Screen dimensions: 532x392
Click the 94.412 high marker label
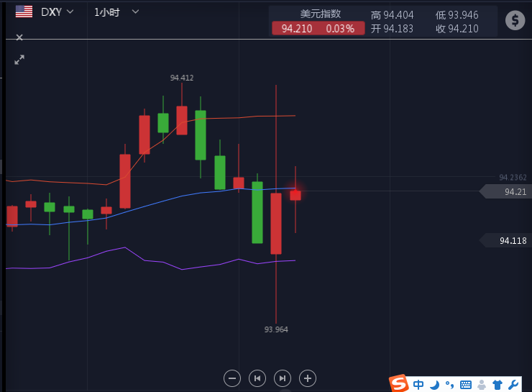click(182, 78)
